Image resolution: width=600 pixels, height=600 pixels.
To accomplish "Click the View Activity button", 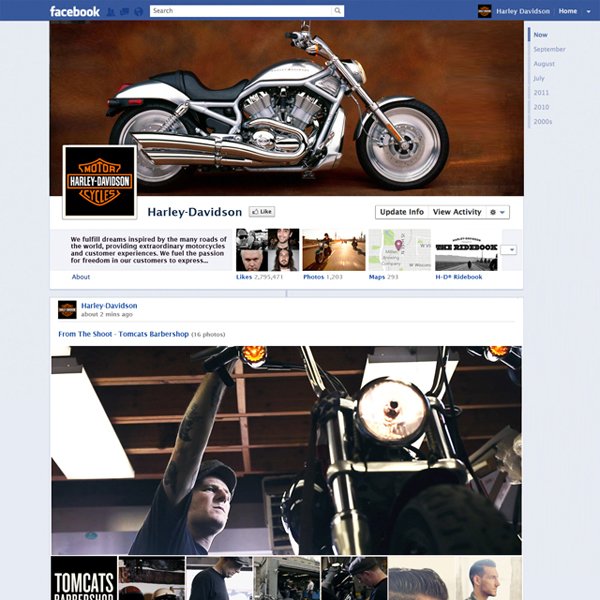I will 457,212.
